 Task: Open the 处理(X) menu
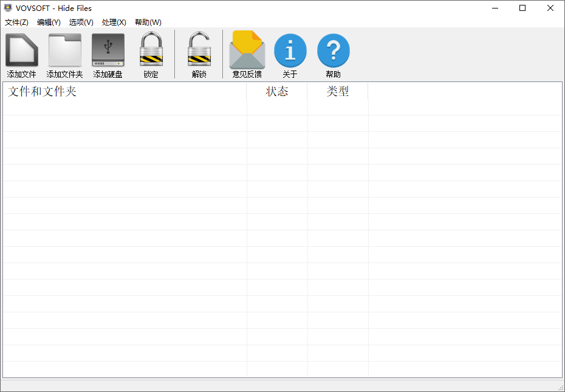[x=113, y=22]
